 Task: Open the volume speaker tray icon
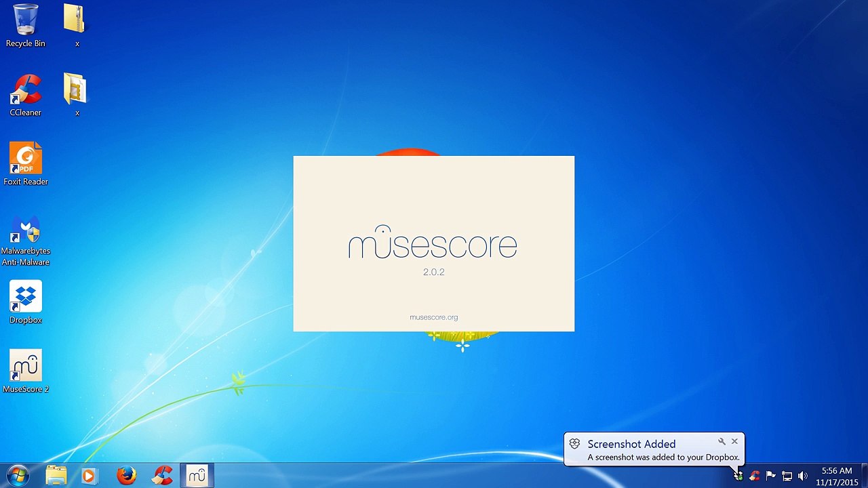(803, 476)
